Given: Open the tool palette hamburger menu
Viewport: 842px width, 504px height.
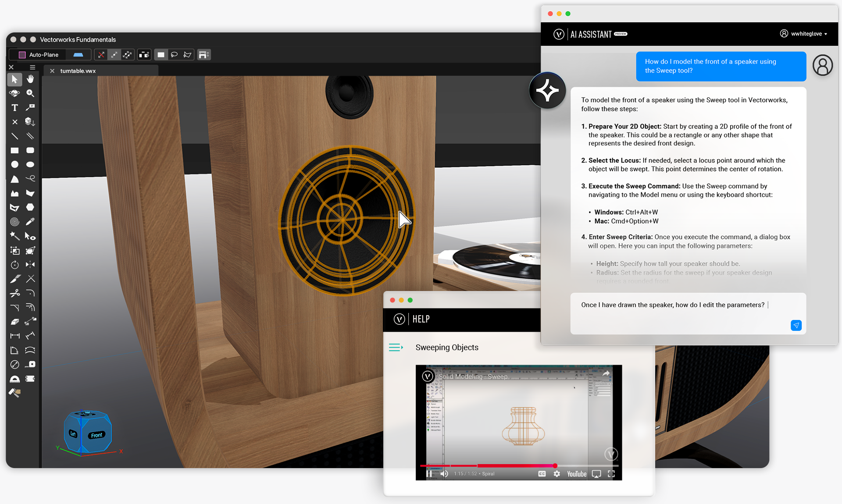Looking at the screenshot, I should 32,67.
